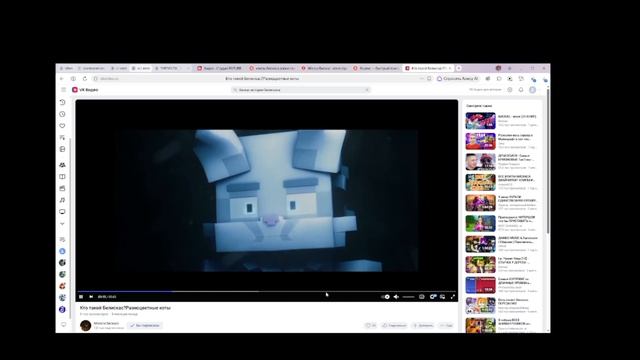The height and width of the screenshot is (360, 640).
Task: Adjust the player volume slider
Action: 408,297
